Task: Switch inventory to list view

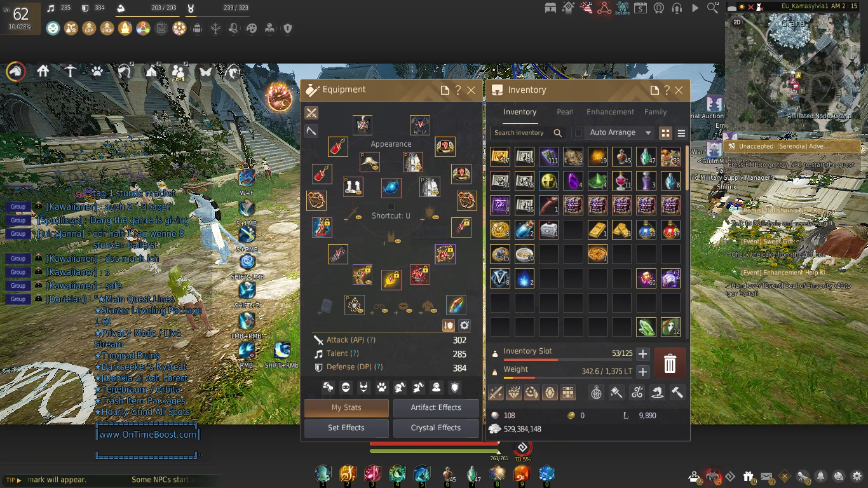Action: pos(681,133)
